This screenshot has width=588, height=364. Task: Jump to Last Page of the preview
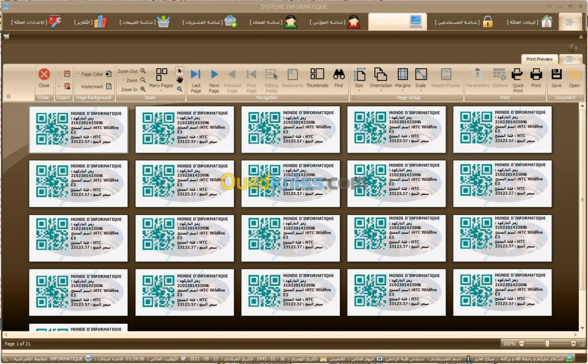(196, 80)
